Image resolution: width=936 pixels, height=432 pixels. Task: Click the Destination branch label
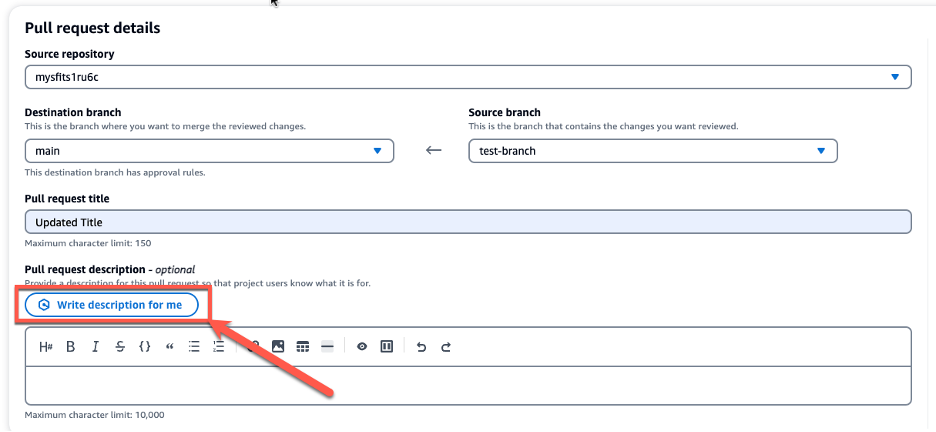coord(73,112)
